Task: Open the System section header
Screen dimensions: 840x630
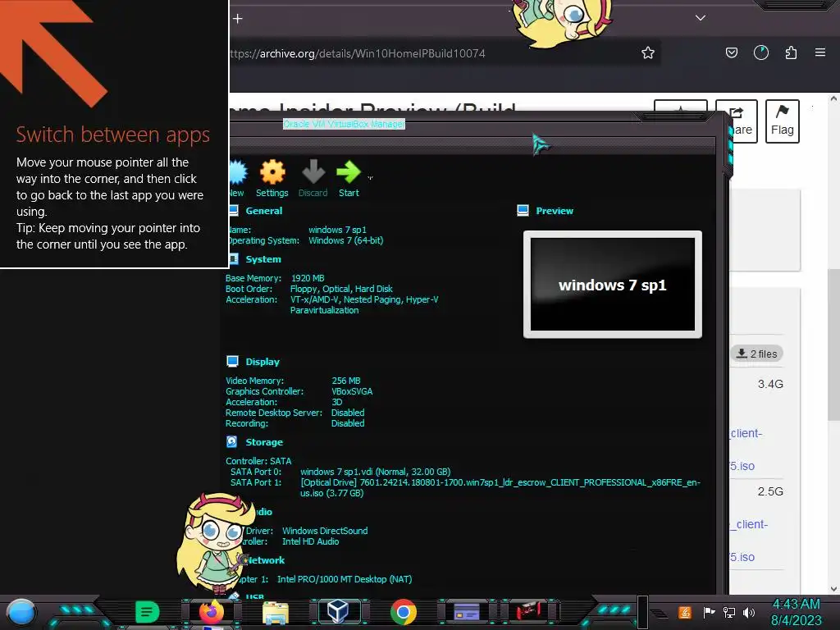Action: 263,259
